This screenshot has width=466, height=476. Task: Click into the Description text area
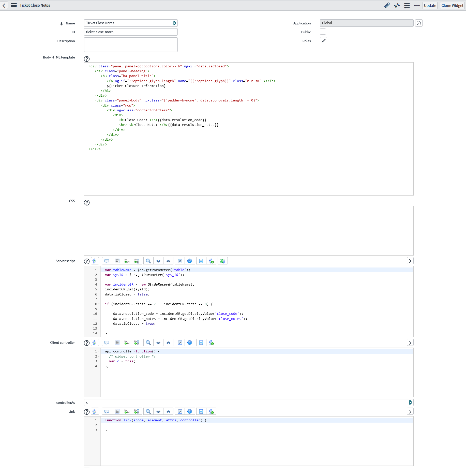[x=131, y=45]
